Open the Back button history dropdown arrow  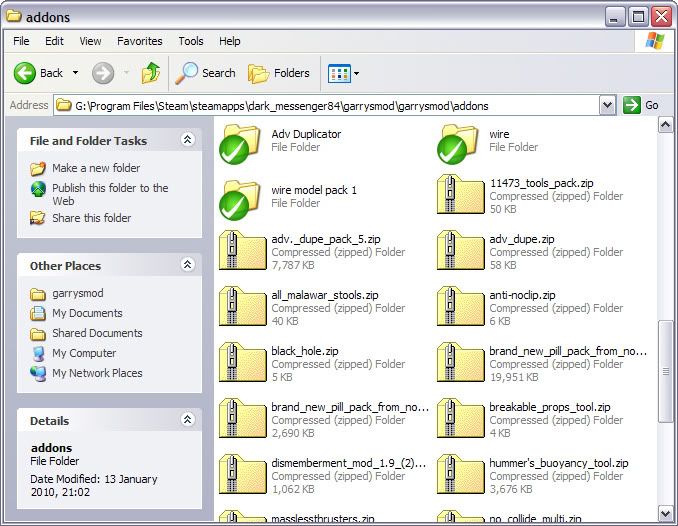75,73
